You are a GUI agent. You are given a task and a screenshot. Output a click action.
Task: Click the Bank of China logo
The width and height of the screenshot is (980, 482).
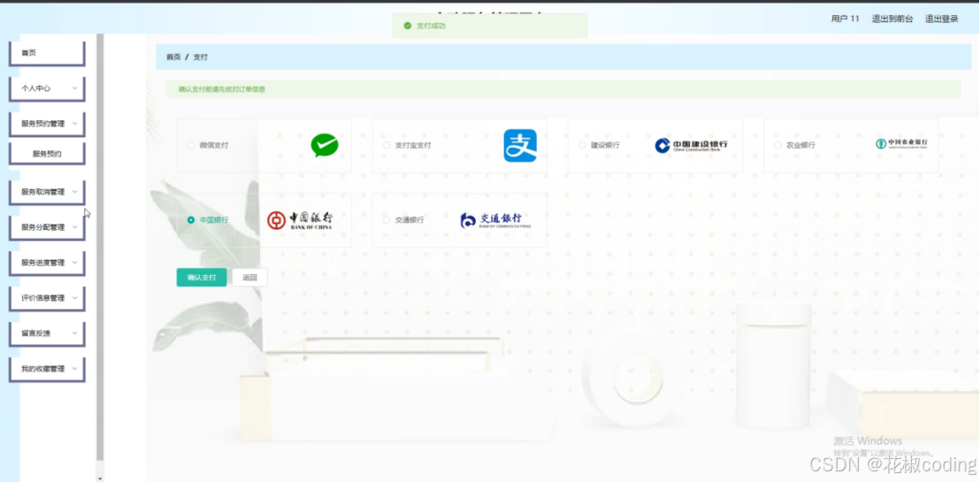coord(299,220)
